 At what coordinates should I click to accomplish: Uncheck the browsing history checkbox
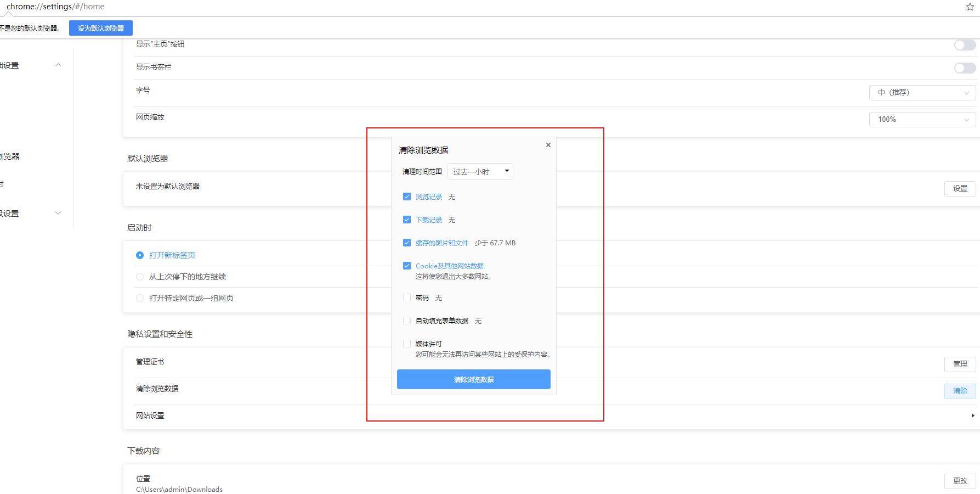point(407,197)
